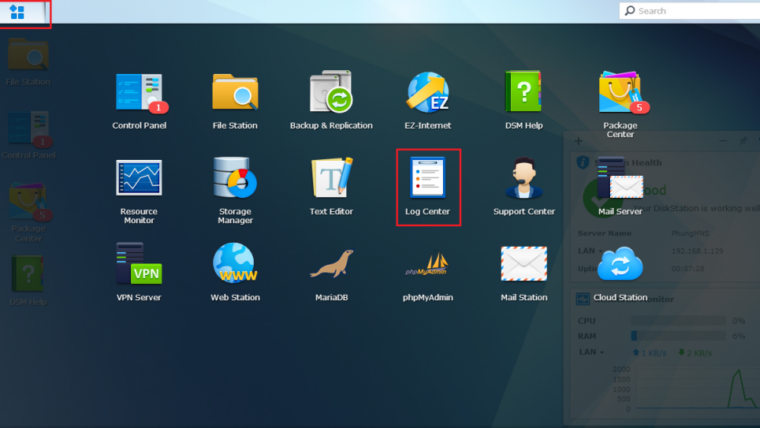Open File Station in the app grid
Viewport: 760px width, 428px height.
pos(235,101)
